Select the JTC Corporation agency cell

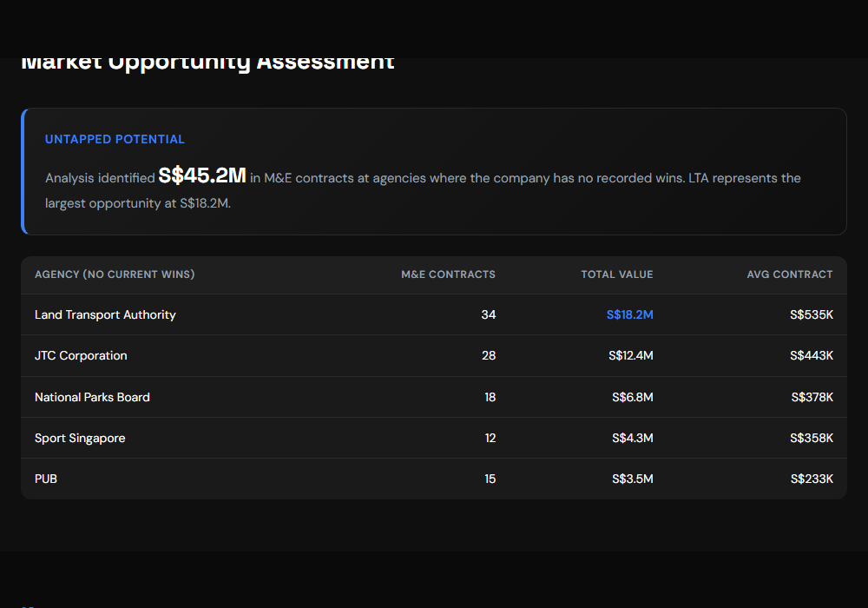click(81, 355)
